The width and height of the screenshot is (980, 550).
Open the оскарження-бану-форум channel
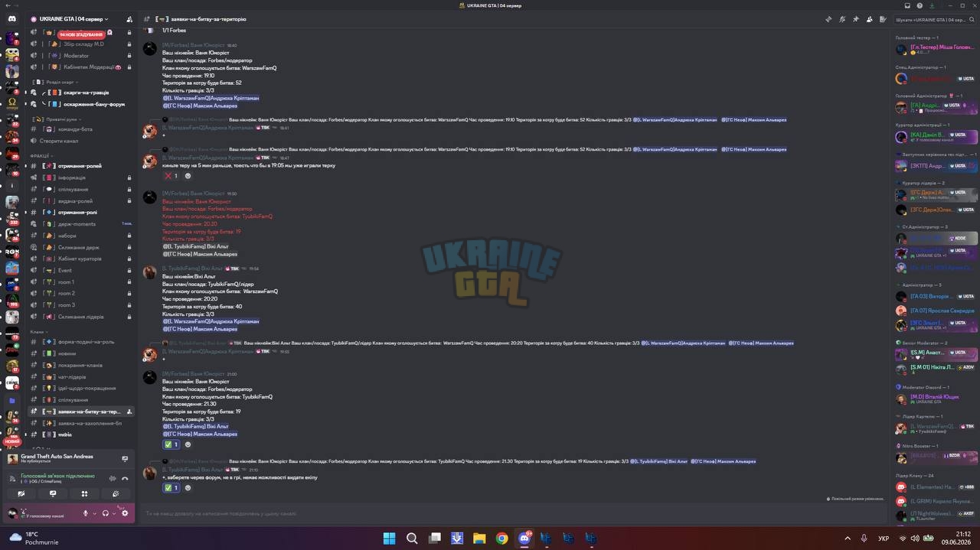coord(81,104)
